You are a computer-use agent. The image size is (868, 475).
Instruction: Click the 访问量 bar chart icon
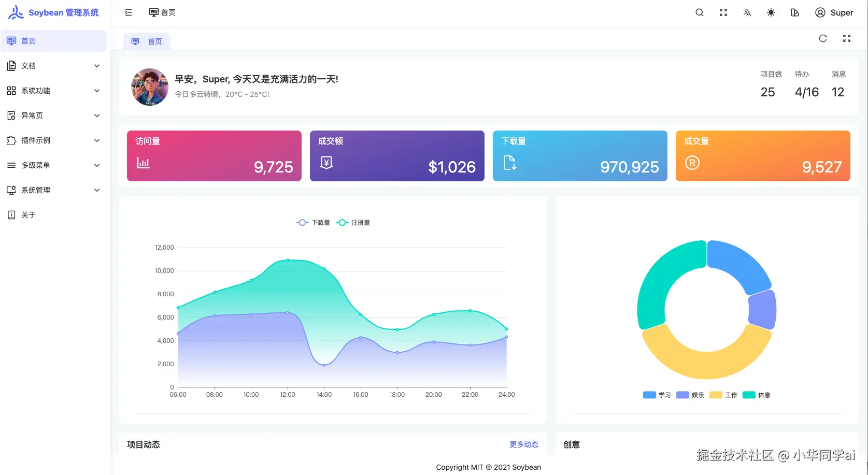(x=144, y=163)
